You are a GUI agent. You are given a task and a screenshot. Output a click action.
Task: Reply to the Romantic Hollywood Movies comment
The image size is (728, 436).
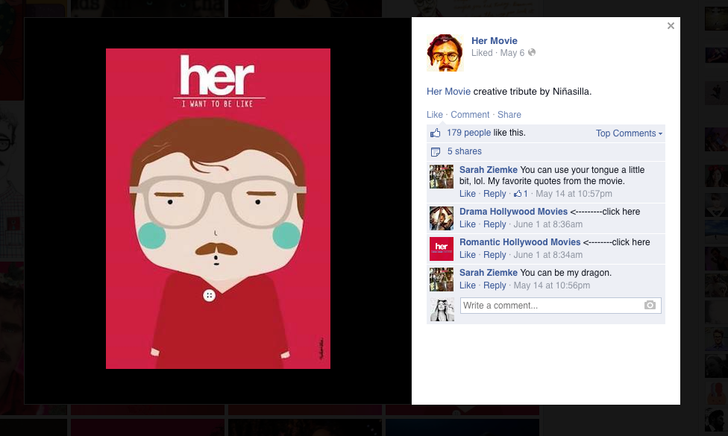point(494,255)
